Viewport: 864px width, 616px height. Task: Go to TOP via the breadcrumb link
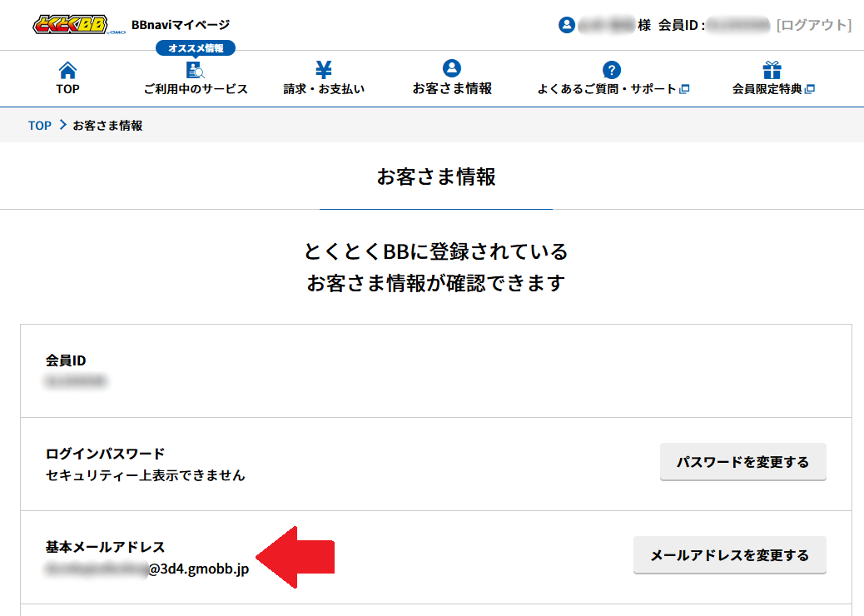click(x=40, y=126)
